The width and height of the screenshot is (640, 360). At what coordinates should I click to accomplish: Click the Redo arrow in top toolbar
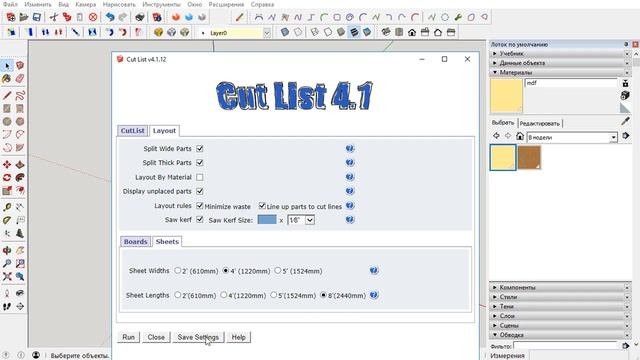click(122, 17)
